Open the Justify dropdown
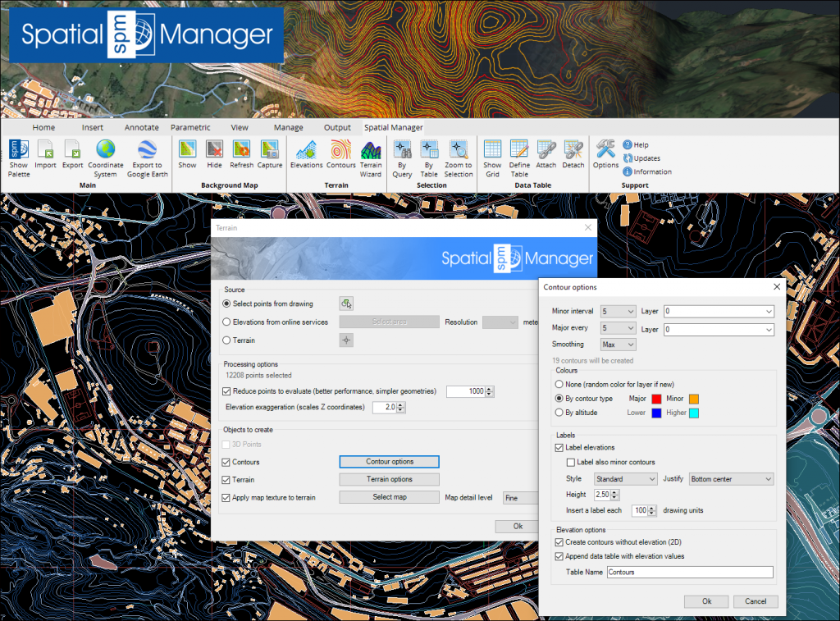The height and width of the screenshot is (621, 840). [x=730, y=479]
